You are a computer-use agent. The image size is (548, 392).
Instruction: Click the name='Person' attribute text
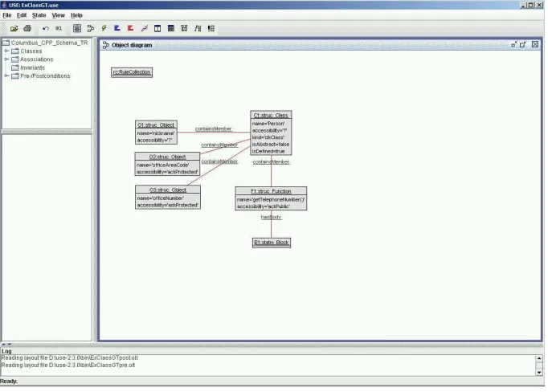tap(268, 124)
